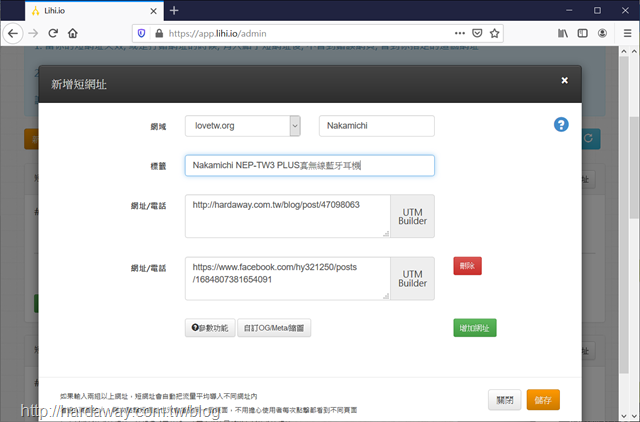Open the Library icon in toolbar
640x422 pixels.
click(563, 33)
